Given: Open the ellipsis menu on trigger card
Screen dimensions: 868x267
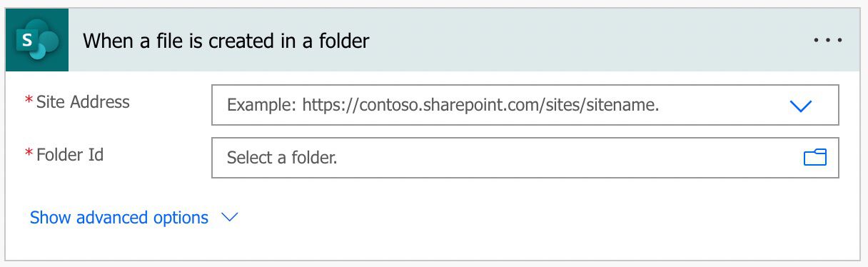Looking at the screenshot, I should (828, 41).
